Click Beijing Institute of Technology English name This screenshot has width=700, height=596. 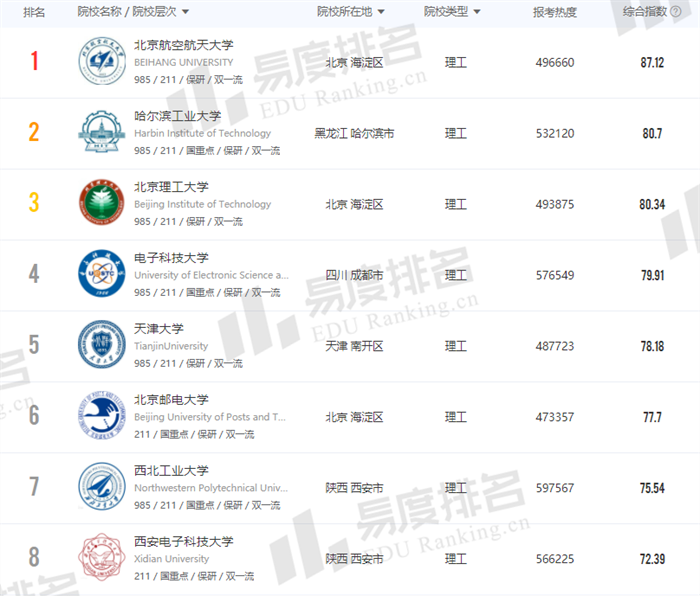[x=202, y=204]
